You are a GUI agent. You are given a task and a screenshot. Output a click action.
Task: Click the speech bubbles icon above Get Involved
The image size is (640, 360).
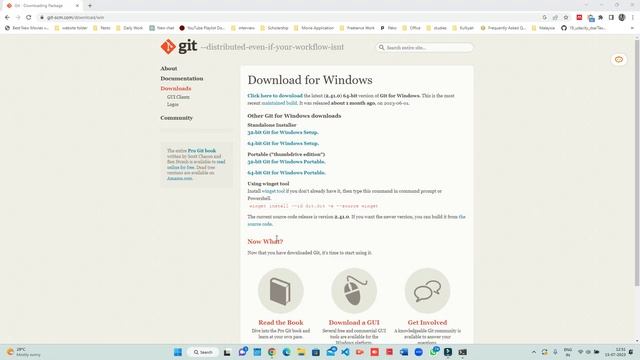(427, 291)
